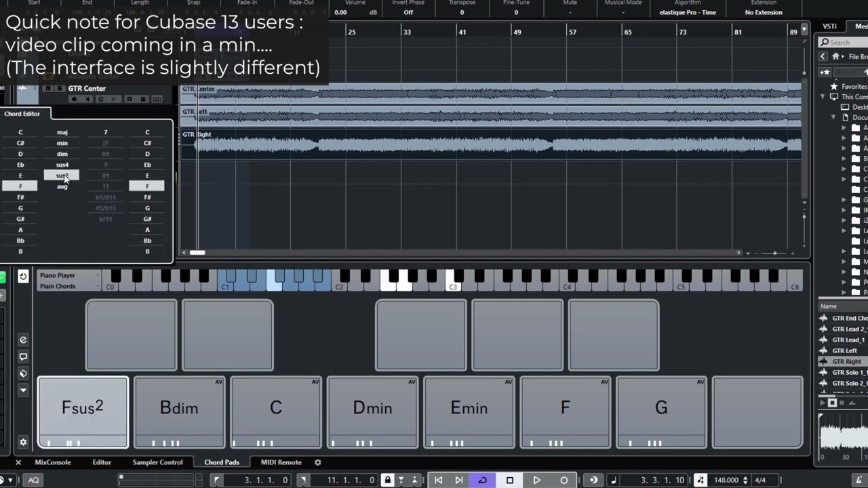Close the lower zone with X icon
The height and width of the screenshot is (488, 868).
18,462
